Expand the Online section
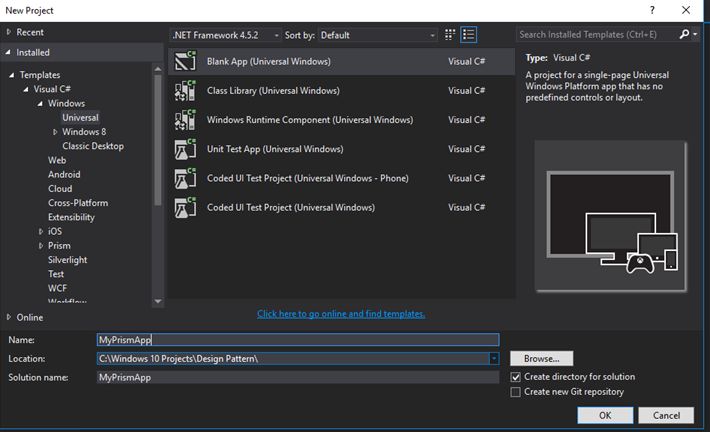710x432 pixels. click(x=10, y=317)
